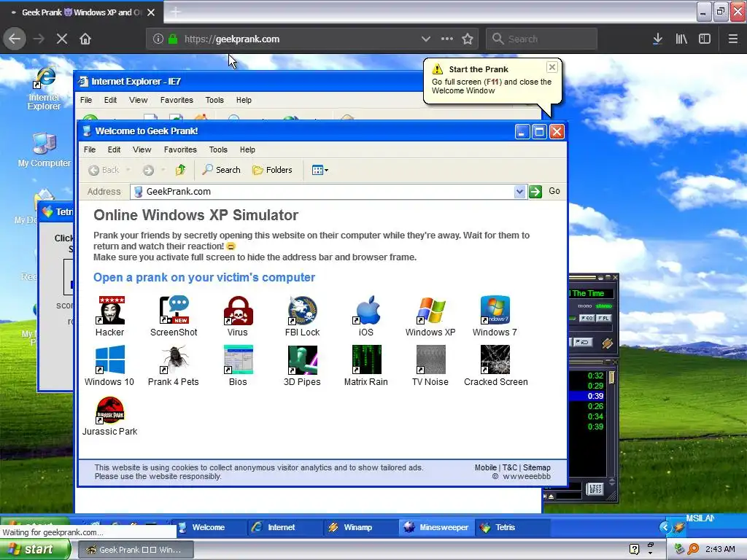Stop loading page with X button
The width and height of the screenshot is (747, 560).
pyautogui.click(x=62, y=39)
